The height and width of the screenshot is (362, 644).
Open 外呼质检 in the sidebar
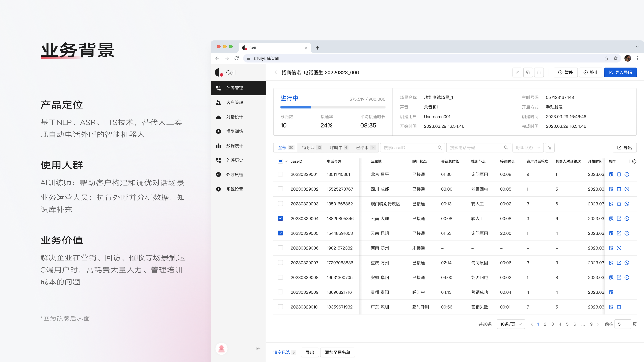tap(238, 175)
